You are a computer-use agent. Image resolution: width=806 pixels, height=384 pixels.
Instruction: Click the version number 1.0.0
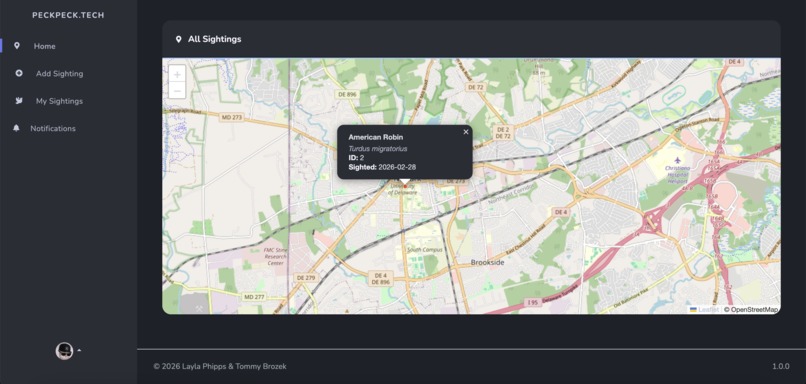[x=780, y=367]
